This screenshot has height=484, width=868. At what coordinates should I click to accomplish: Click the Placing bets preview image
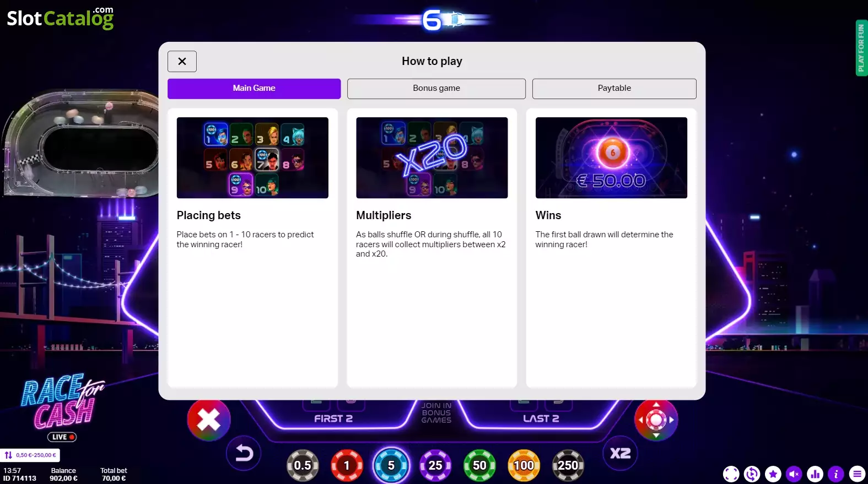[x=252, y=157]
